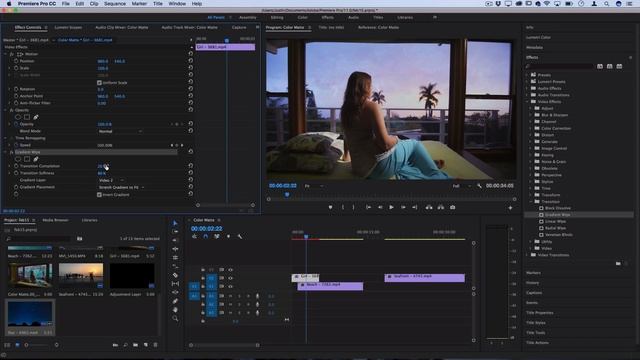Screen dimensions: 640x360
Task: Toggle the Gradient Wipe fx switch
Action: (11, 152)
